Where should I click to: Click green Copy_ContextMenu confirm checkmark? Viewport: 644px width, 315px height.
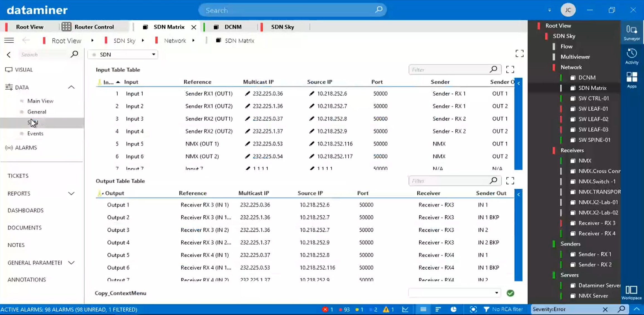click(x=510, y=293)
